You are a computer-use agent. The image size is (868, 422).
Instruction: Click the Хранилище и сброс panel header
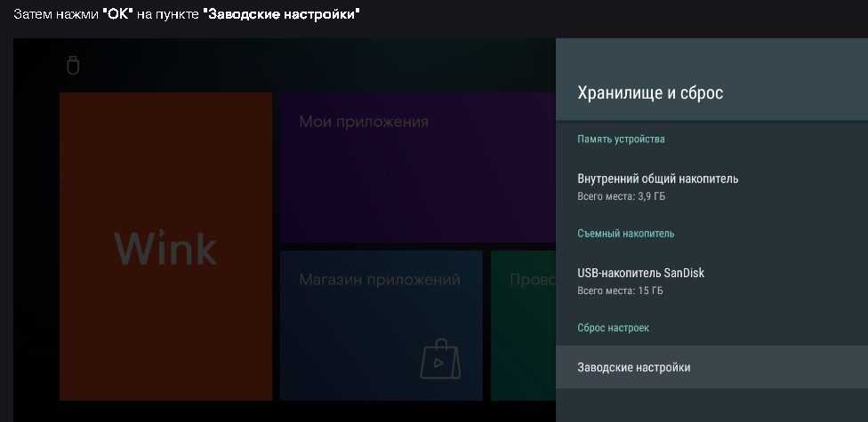pos(650,92)
